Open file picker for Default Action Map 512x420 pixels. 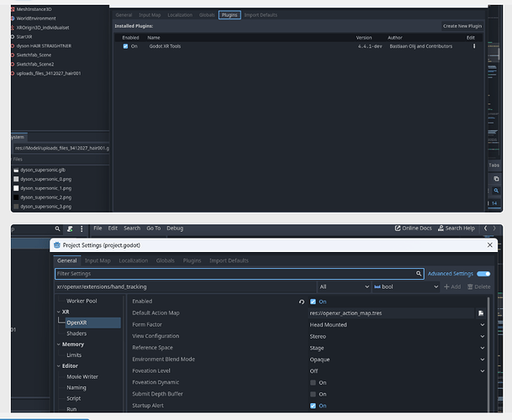481,312
